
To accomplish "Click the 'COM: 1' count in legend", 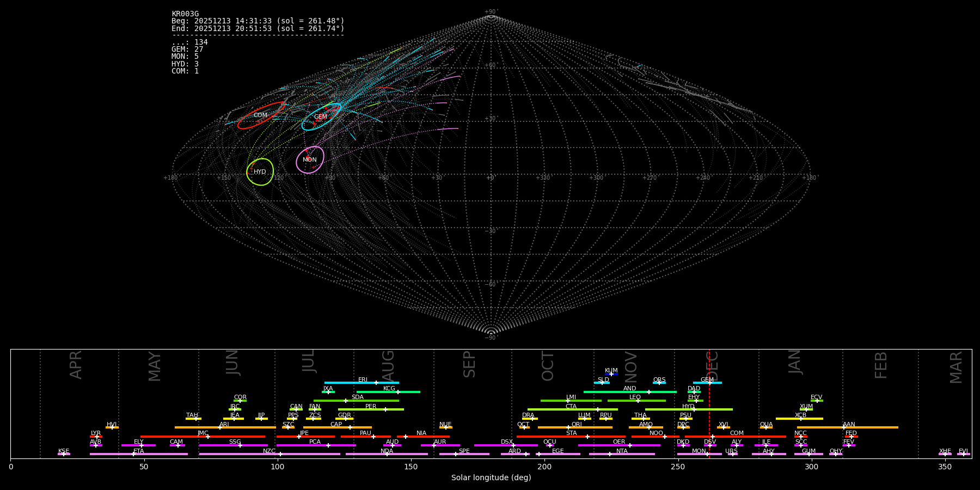I will click(x=185, y=71).
